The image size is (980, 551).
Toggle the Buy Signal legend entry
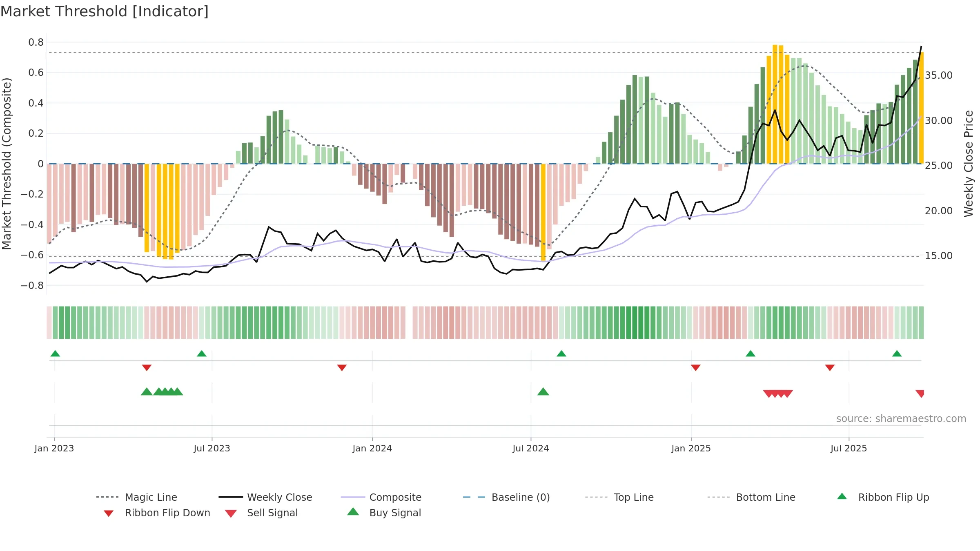tap(384, 513)
